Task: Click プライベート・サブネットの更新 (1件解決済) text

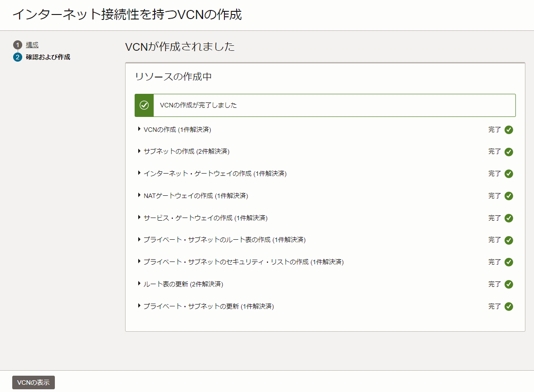Action: coord(209,306)
